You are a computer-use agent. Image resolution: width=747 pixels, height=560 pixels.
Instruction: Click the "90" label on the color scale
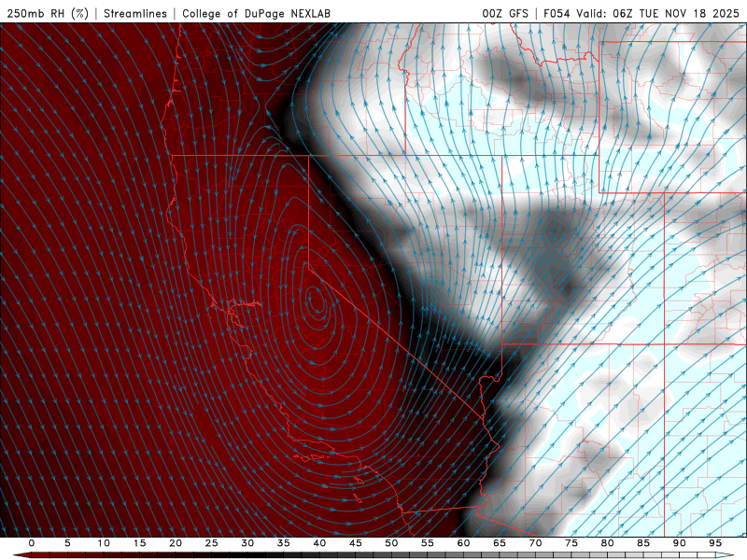click(x=680, y=543)
